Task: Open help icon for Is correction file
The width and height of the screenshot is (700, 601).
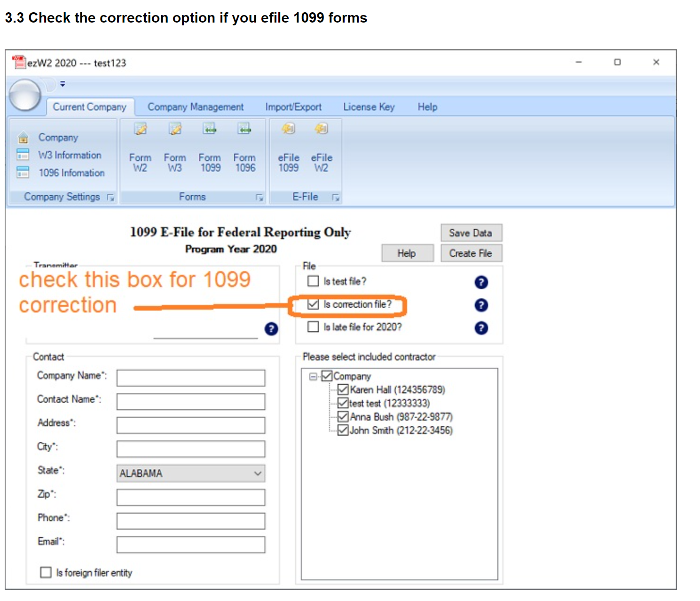Action: (x=481, y=305)
